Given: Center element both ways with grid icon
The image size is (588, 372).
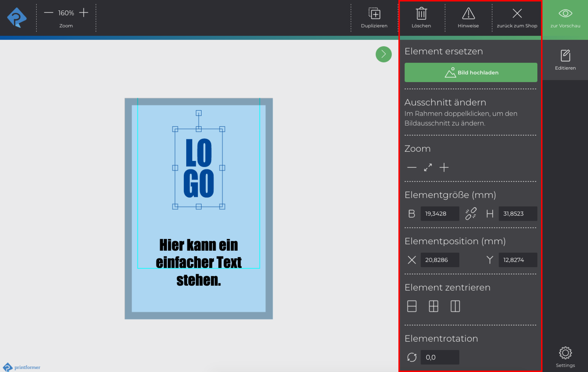Looking at the screenshot, I should pos(433,306).
